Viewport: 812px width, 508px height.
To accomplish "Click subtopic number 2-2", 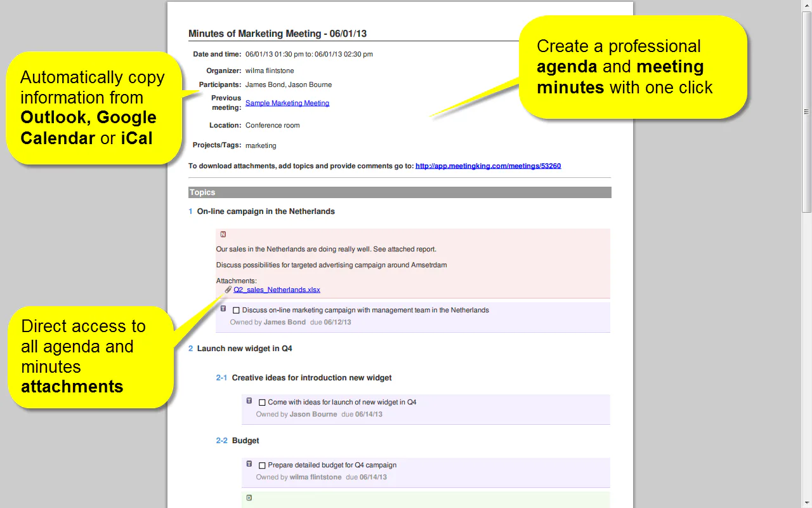I will [x=221, y=441].
